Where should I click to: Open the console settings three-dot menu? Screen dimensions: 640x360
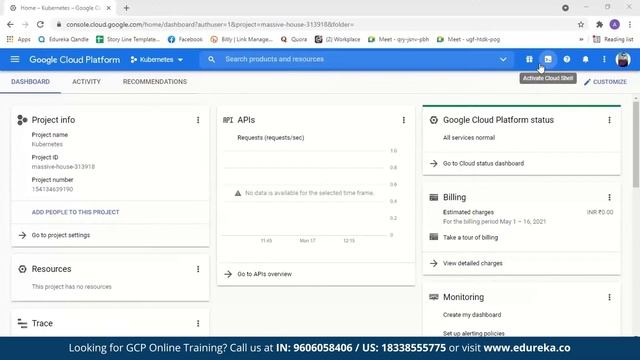point(604,60)
